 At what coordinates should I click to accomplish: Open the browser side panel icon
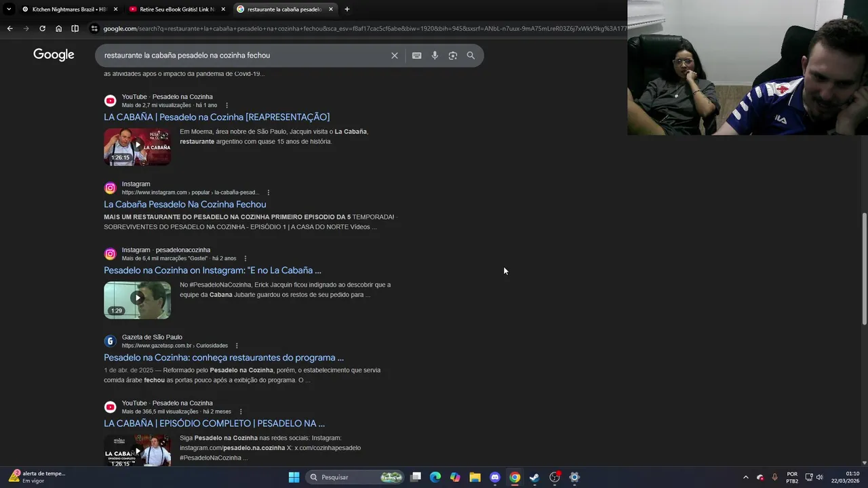(75, 28)
